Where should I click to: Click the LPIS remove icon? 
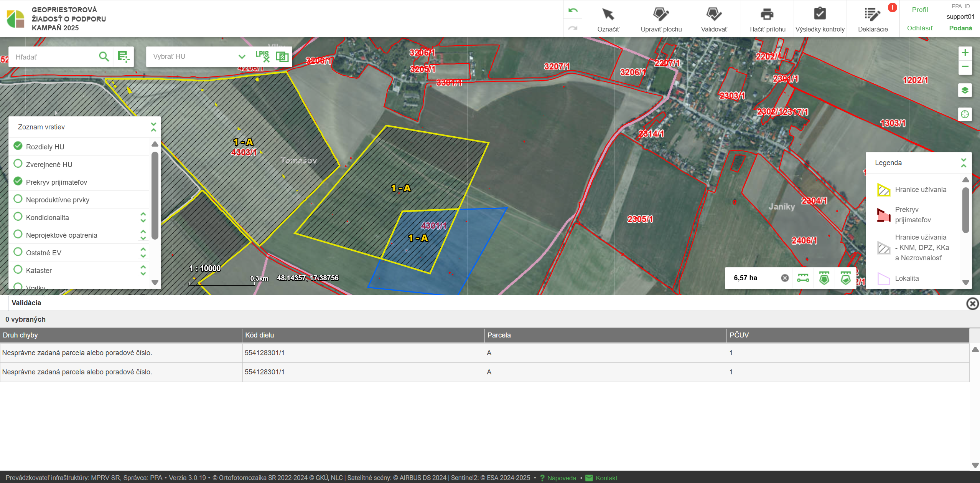(x=262, y=56)
